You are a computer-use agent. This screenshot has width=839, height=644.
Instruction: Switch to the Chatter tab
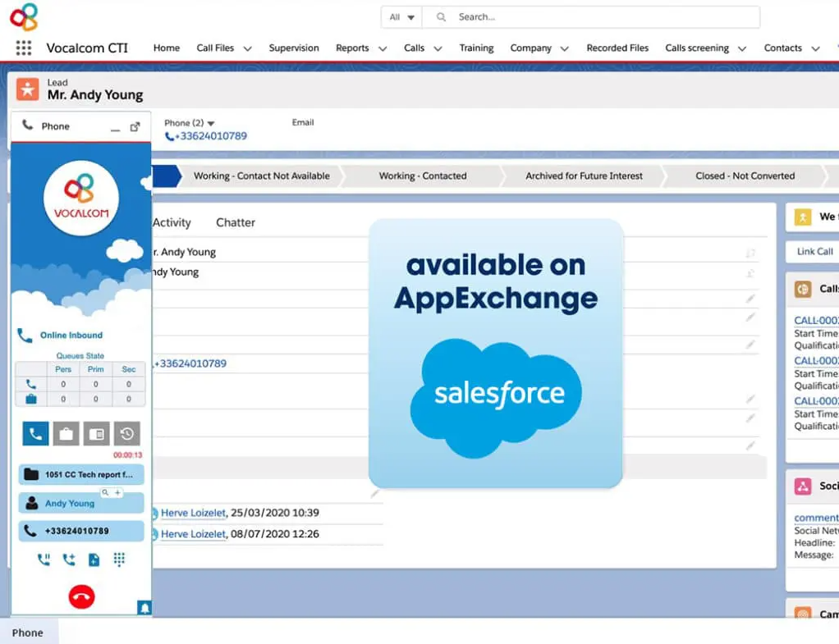coord(236,222)
